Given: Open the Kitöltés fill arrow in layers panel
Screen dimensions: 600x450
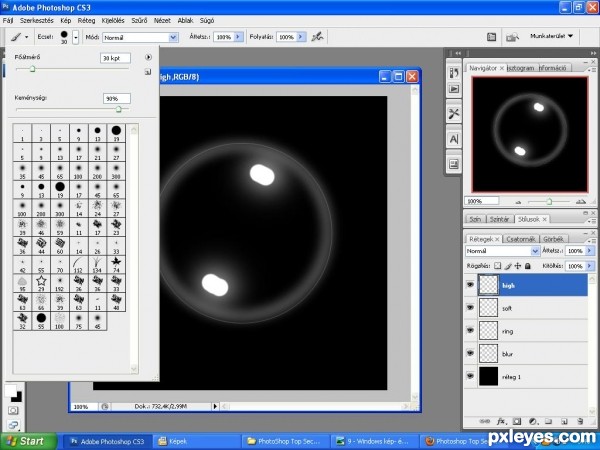Looking at the screenshot, I should pos(590,266).
